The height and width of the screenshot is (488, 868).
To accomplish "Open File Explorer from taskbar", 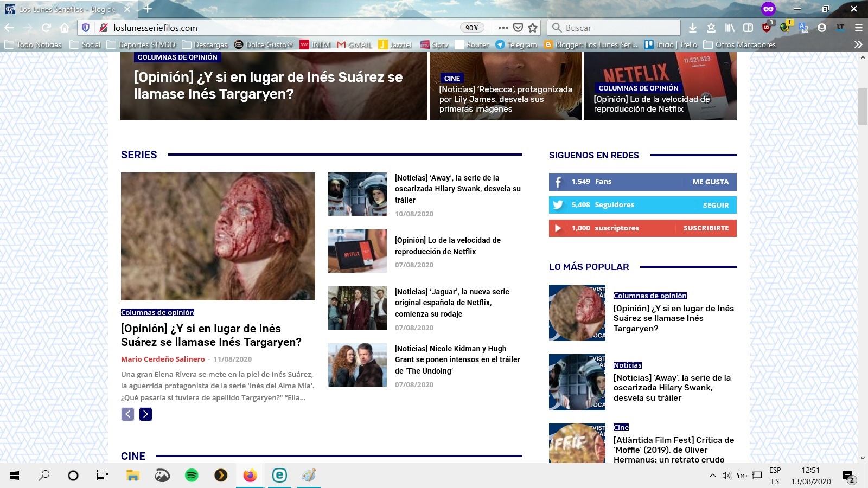I will coord(133,476).
